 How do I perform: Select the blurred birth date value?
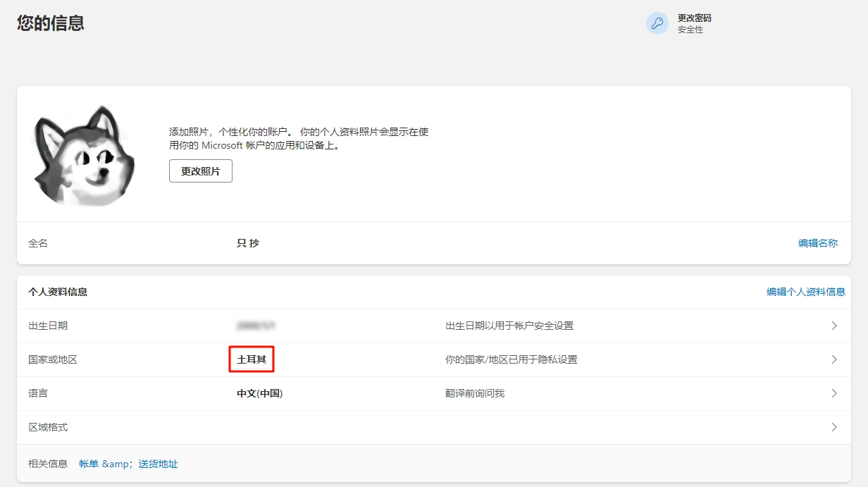pos(256,326)
